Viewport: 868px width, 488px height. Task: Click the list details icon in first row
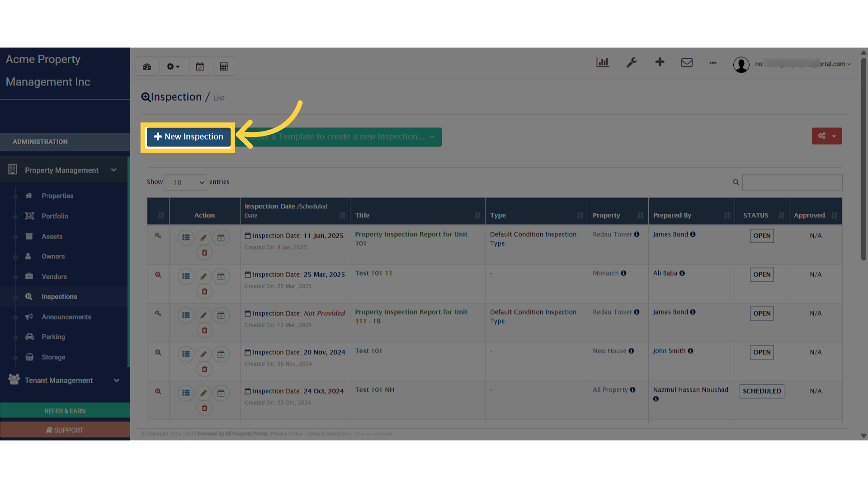click(x=186, y=237)
